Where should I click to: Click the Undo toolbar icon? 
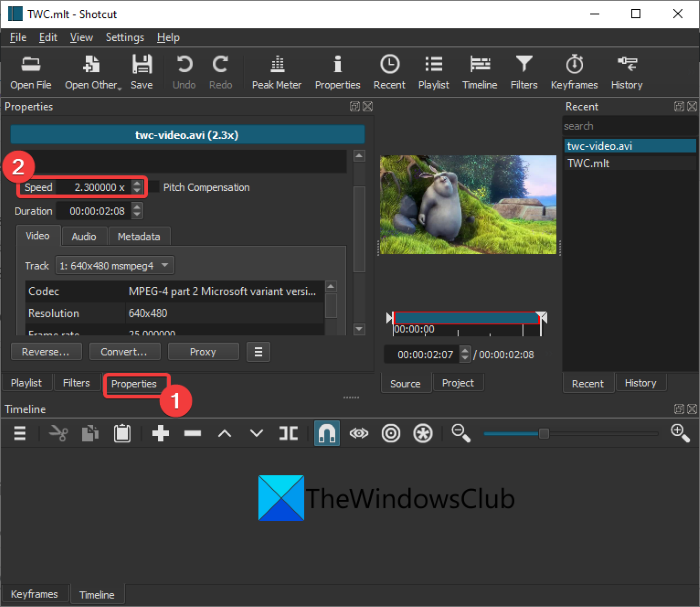[x=184, y=72]
